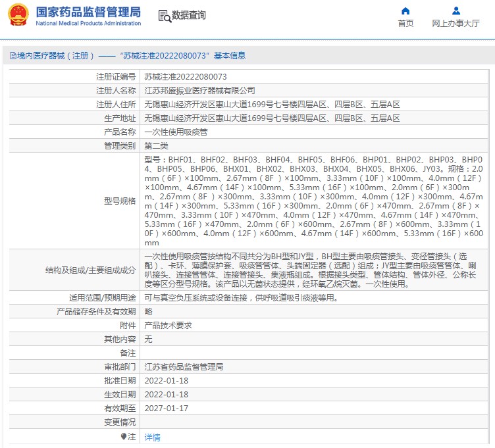Click the 产品储存条件及有效期 label
The image size is (495, 448).
point(96,312)
